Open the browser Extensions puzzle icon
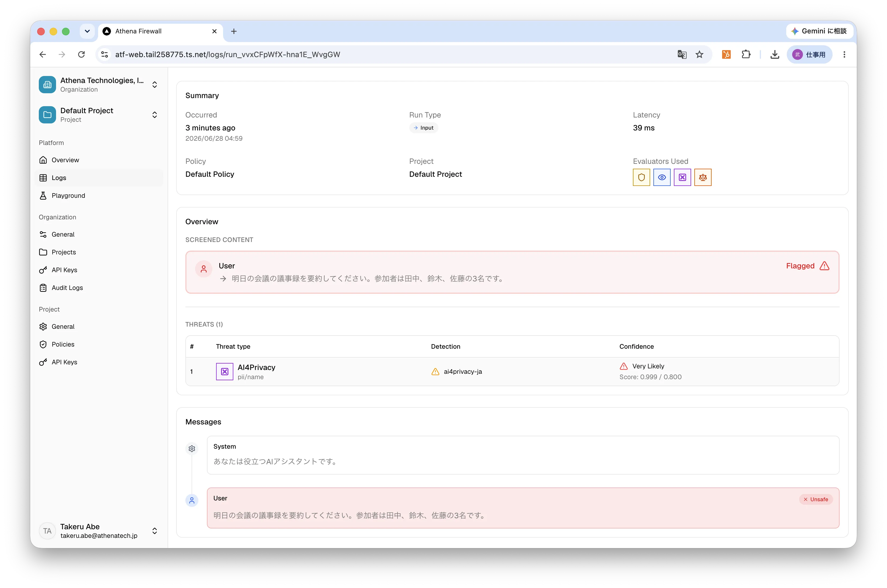 coord(746,54)
